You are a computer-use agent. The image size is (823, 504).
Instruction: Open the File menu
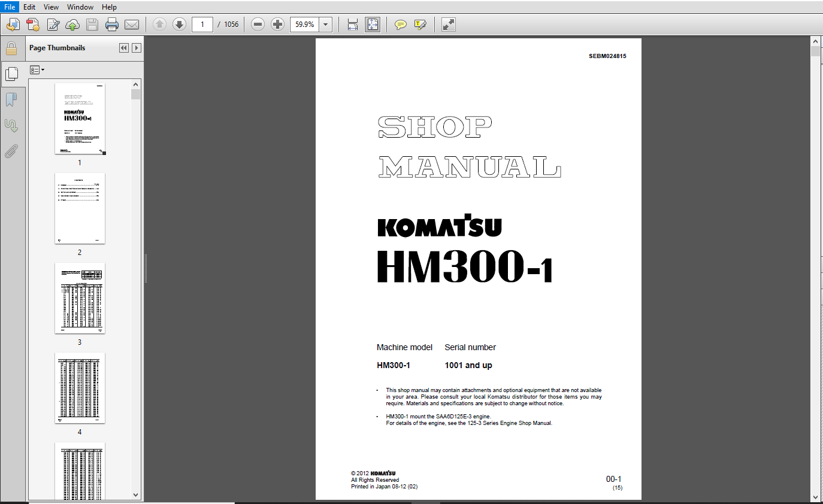[x=10, y=7]
